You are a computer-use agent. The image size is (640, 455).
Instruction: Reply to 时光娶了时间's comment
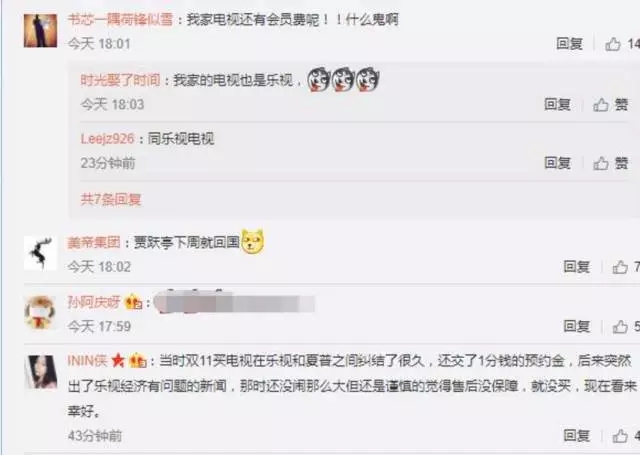(x=557, y=105)
